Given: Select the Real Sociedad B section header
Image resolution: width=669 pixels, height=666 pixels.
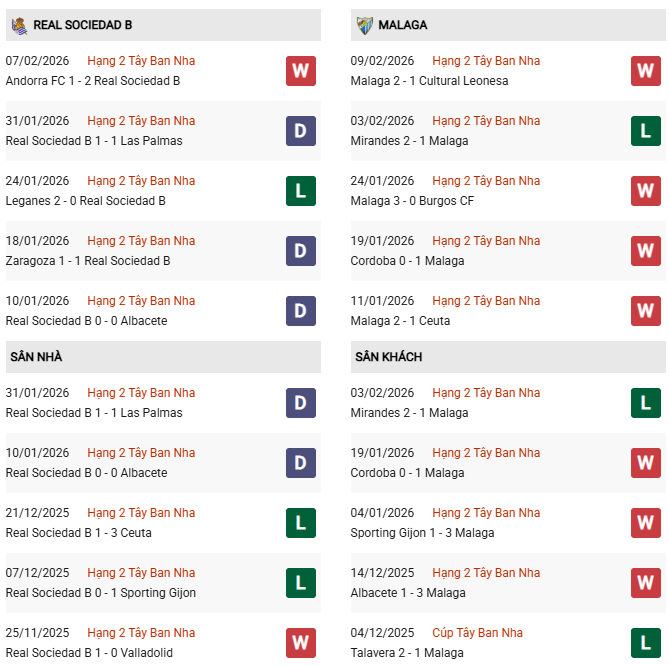Looking at the screenshot, I should click(83, 25).
